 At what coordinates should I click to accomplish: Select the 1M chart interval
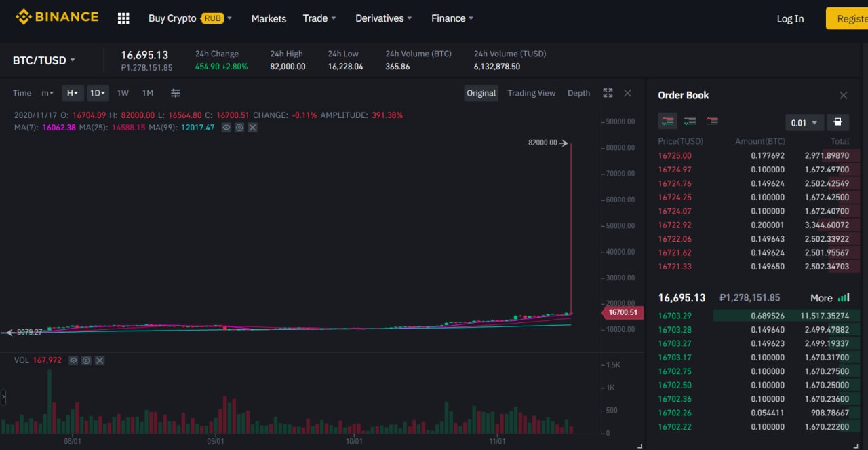[x=148, y=93]
